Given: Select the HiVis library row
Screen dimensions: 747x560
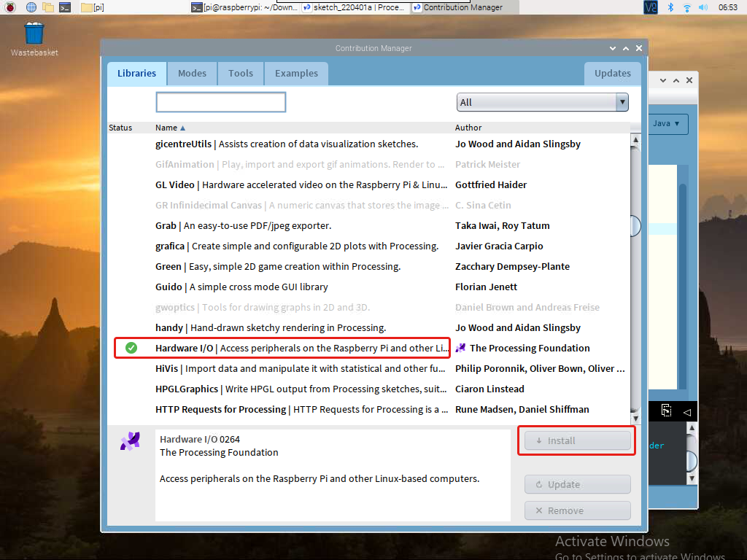Looking at the screenshot, I should (368, 368).
